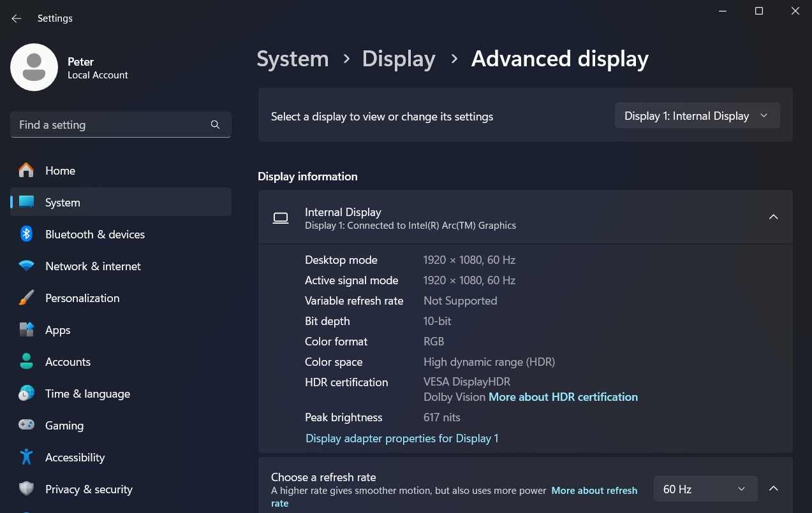
Task: Click the Find a setting search box
Action: pyautogui.click(x=112, y=125)
